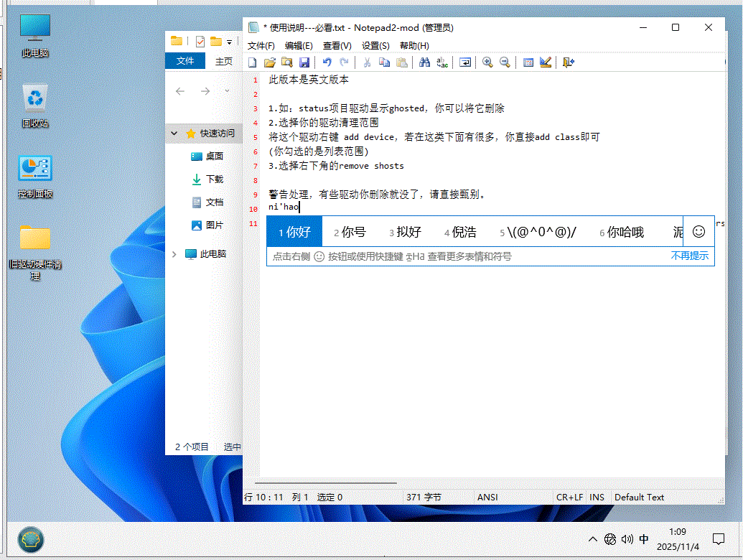Collapse the 快速访问 section in Explorer
Viewport: 743px width, 560px height.
coord(174,134)
